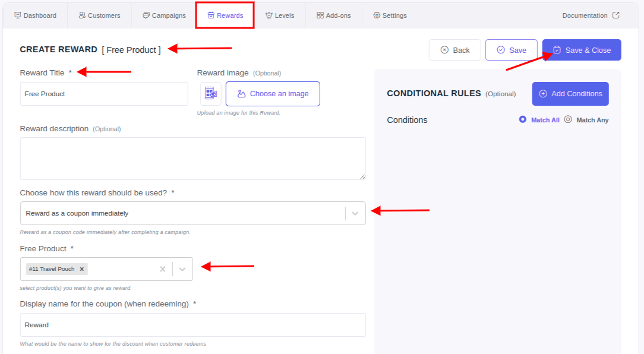
Task: Click the Save & Close button
Action: [x=582, y=50]
